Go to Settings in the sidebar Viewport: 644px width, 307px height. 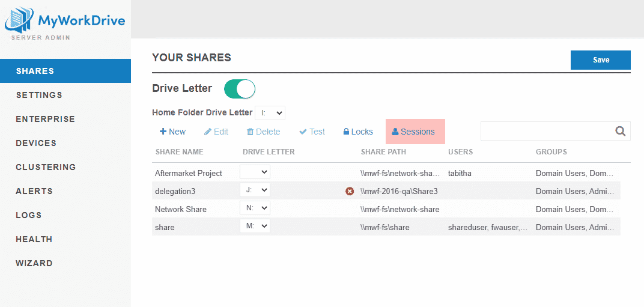click(39, 95)
